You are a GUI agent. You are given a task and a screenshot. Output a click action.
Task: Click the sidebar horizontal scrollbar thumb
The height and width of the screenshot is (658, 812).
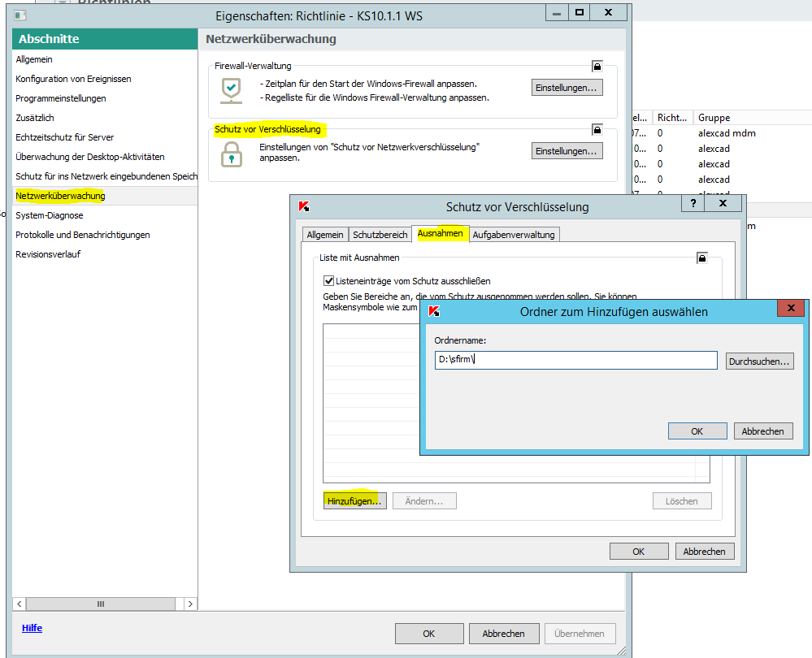101,604
